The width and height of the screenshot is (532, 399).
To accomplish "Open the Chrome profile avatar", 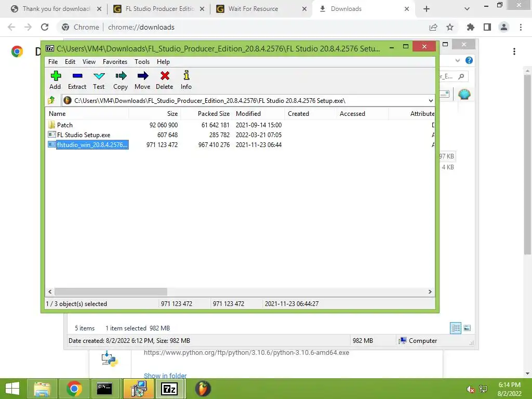I will 504,27.
